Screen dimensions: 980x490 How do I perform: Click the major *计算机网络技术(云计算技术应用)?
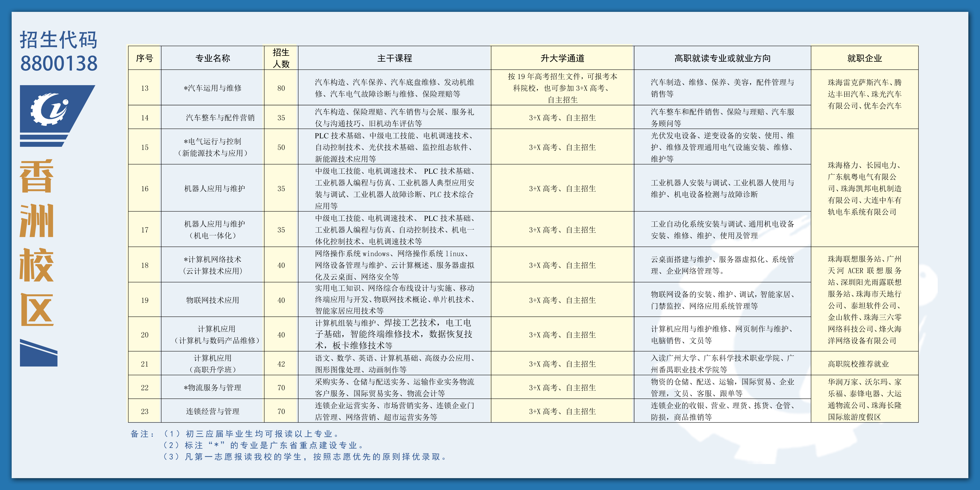[213, 265]
